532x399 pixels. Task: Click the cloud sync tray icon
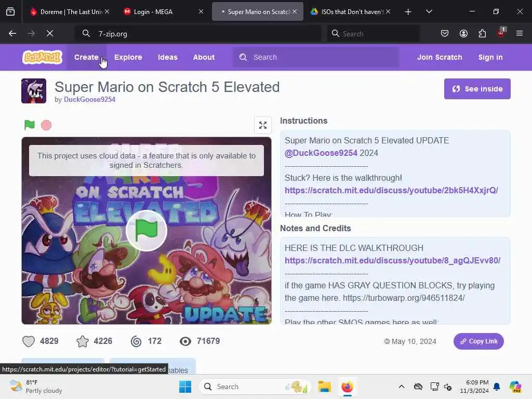418,387
